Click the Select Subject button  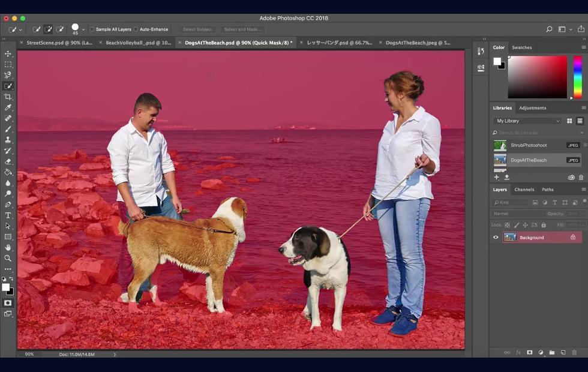[197, 29]
